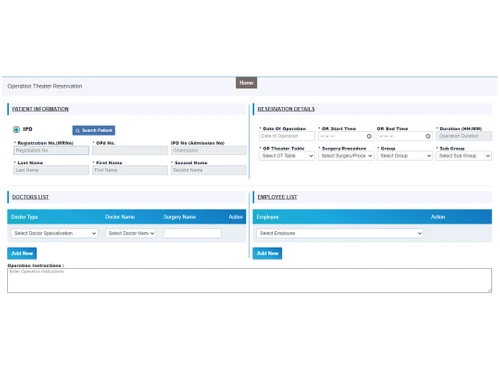Click the Operation Instructions text area
This screenshot has width=500, height=375.
(x=249, y=280)
